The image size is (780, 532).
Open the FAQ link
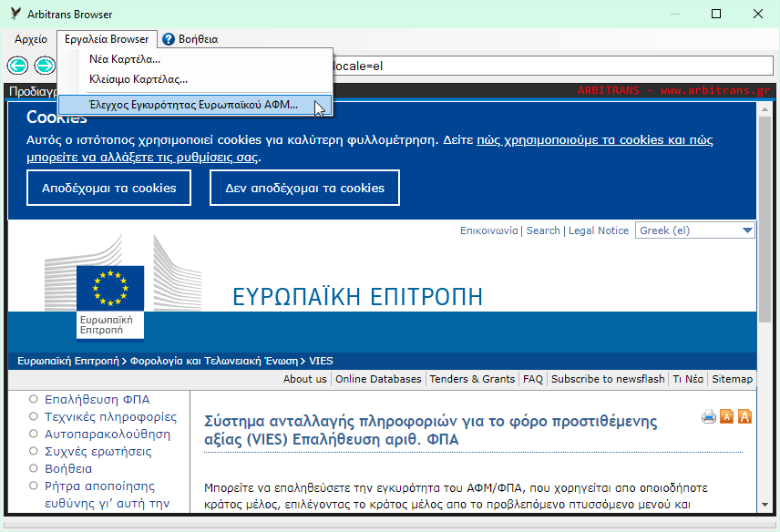[x=533, y=379]
